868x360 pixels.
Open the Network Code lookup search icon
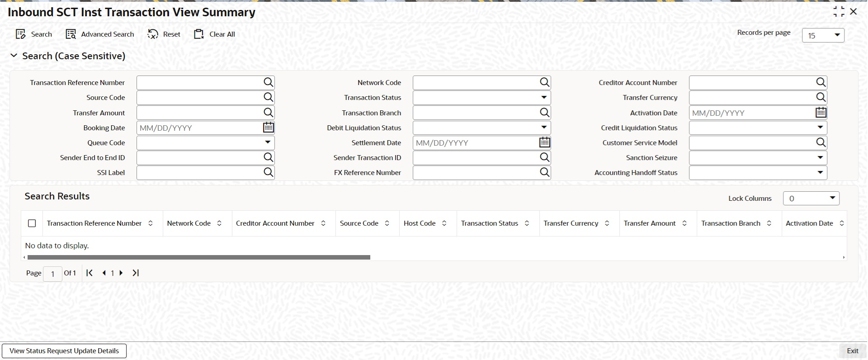pyautogui.click(x=545, y=82)
